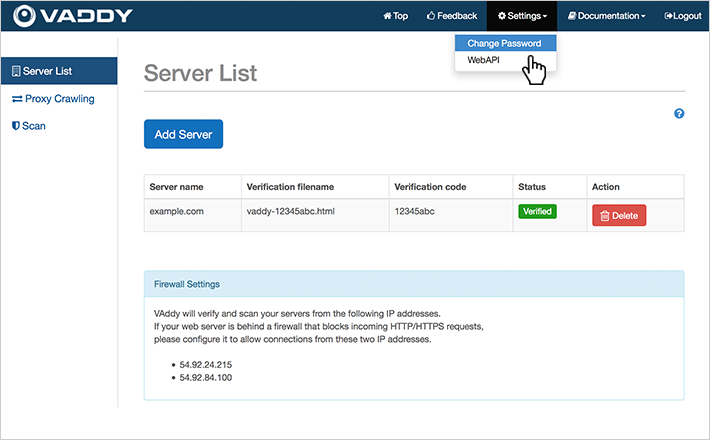Click the home icon beside Top
The image size is (710, 440).
pyautogui.click(x=387, y=16)
